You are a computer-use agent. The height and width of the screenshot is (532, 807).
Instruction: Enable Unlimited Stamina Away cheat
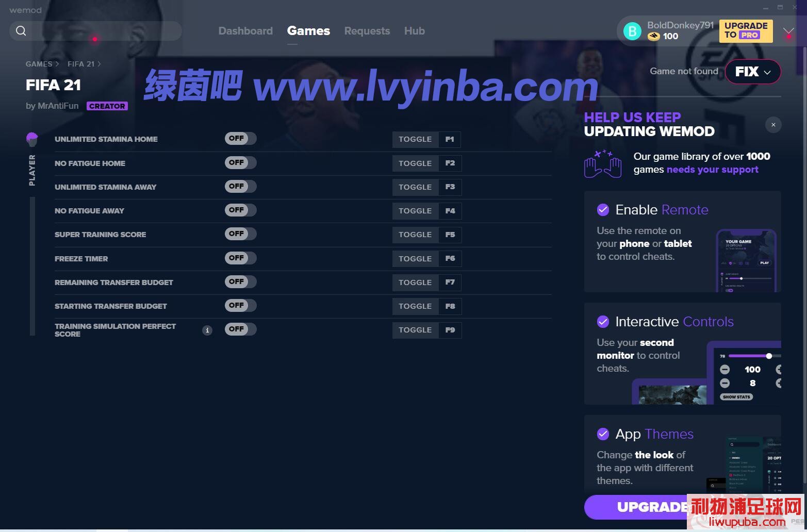point(240,187)
